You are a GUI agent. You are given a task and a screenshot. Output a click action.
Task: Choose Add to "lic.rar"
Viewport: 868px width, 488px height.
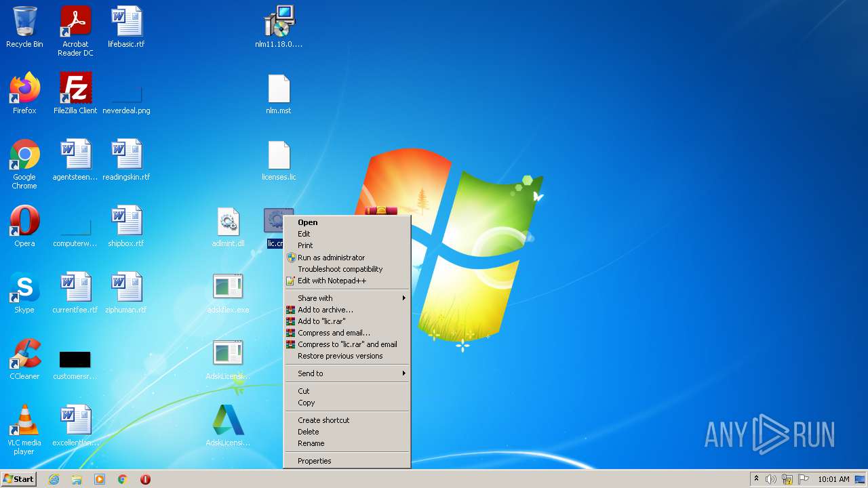(x=347, y=321)
